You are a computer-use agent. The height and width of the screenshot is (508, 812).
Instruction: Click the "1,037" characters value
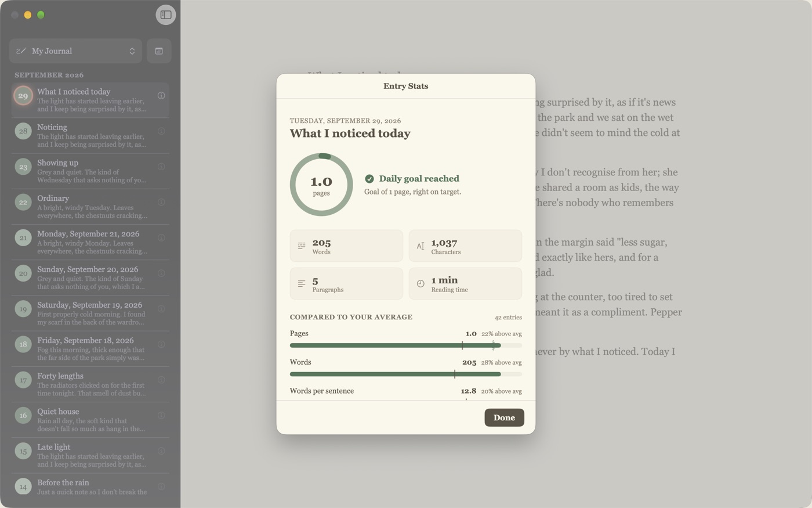pyautogui.click(x=444, y=243)
